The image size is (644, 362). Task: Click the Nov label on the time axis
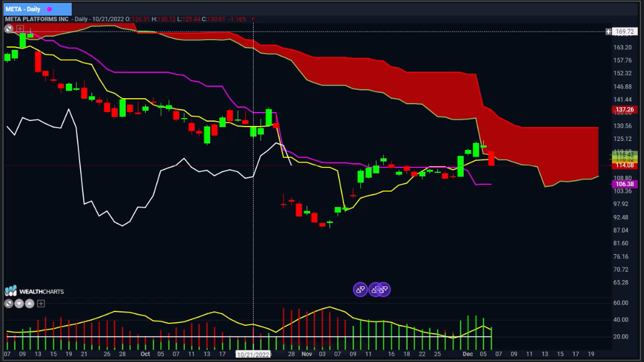tap(307, 354)
